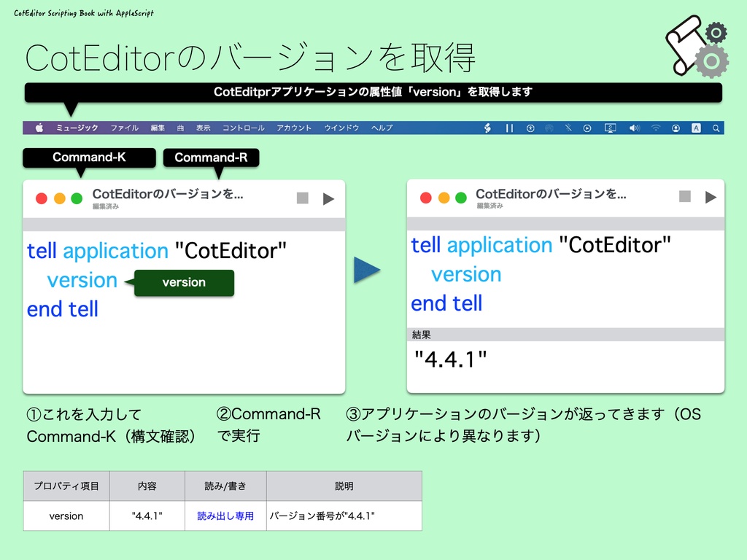Click the accessibility shortcuts menu bar icon
This screenshot has height=560, width=747.
point(530,128)
